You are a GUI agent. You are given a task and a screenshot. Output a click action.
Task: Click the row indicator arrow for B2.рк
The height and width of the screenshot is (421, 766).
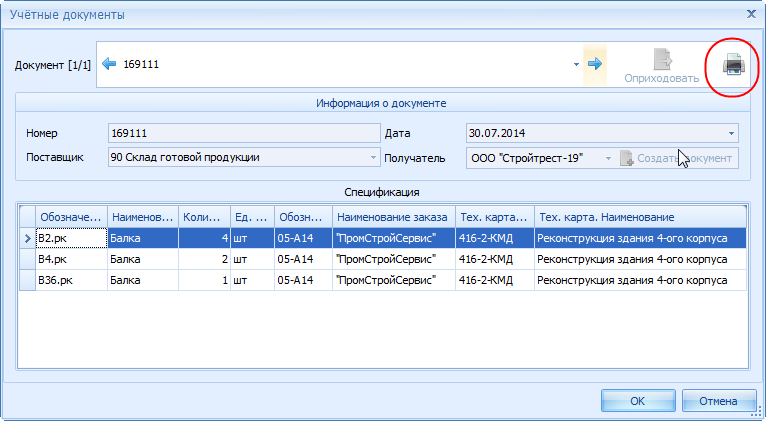27,238
